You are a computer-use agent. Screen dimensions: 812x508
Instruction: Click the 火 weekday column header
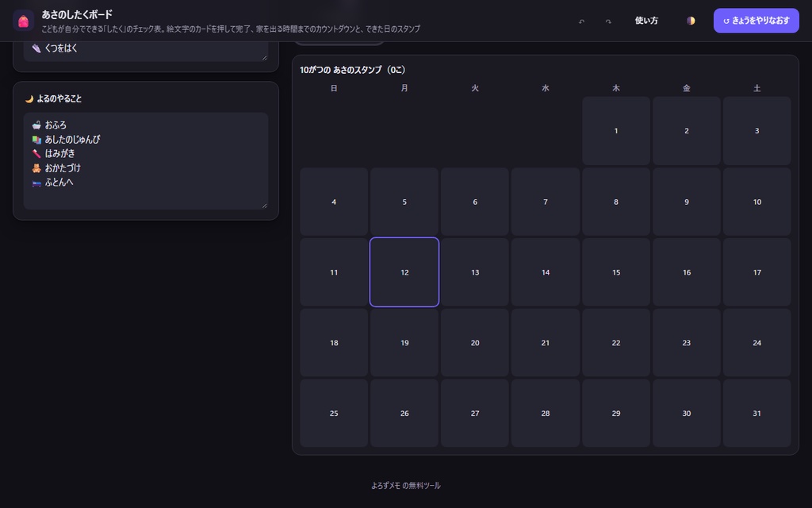click(x=475, y=88)
